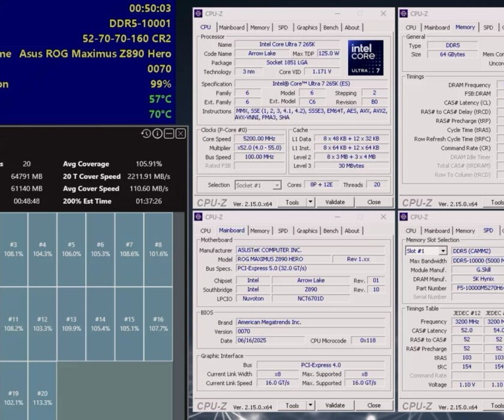504x420 pixels.
Task: Open the SPD tab in the Memory timings window
Action: point(488,28)
